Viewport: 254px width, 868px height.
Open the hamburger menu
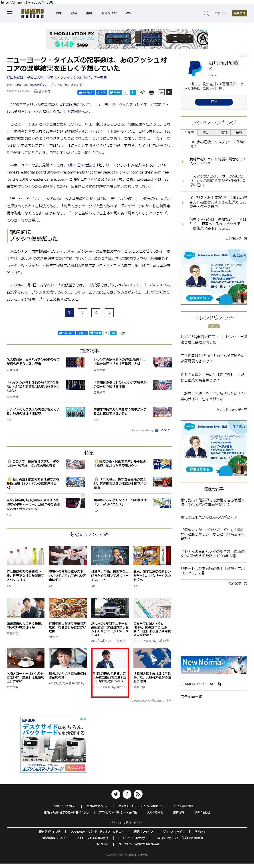[x=9, y=13]
